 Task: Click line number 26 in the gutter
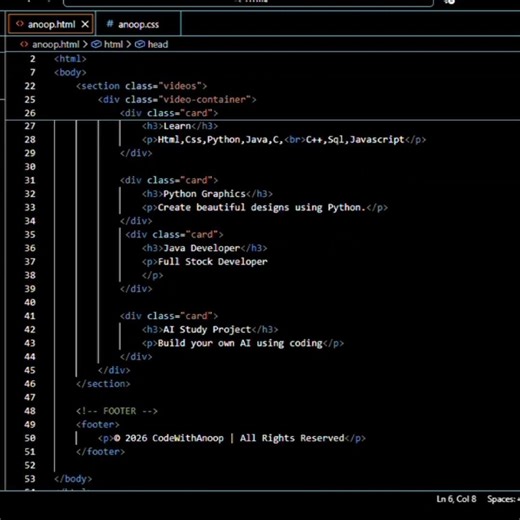30,113
